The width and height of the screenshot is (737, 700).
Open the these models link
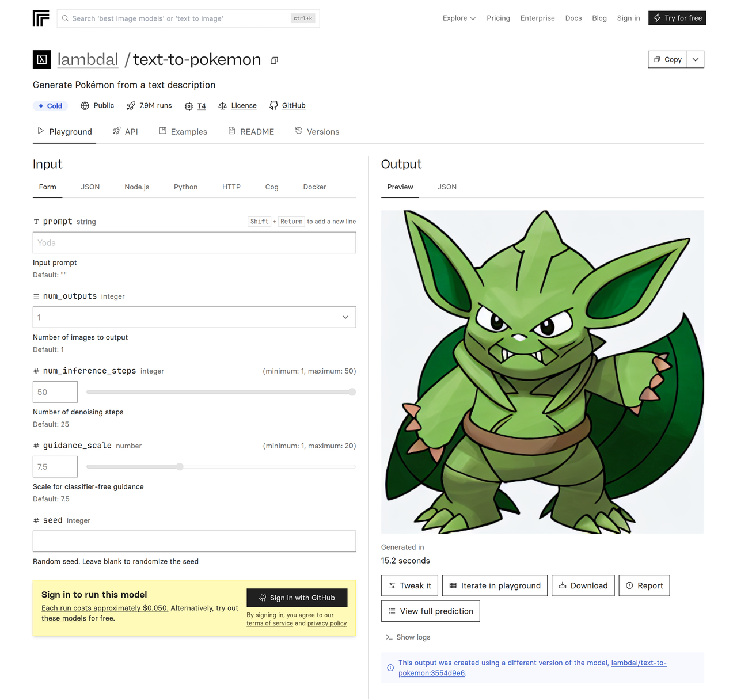(x=64, y=618)
